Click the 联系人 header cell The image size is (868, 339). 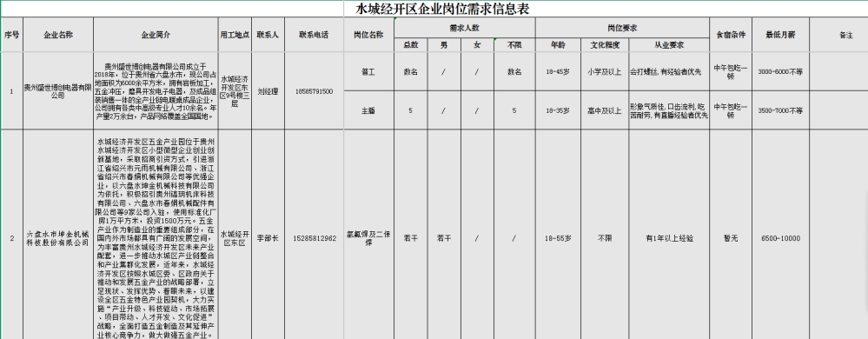268,35
